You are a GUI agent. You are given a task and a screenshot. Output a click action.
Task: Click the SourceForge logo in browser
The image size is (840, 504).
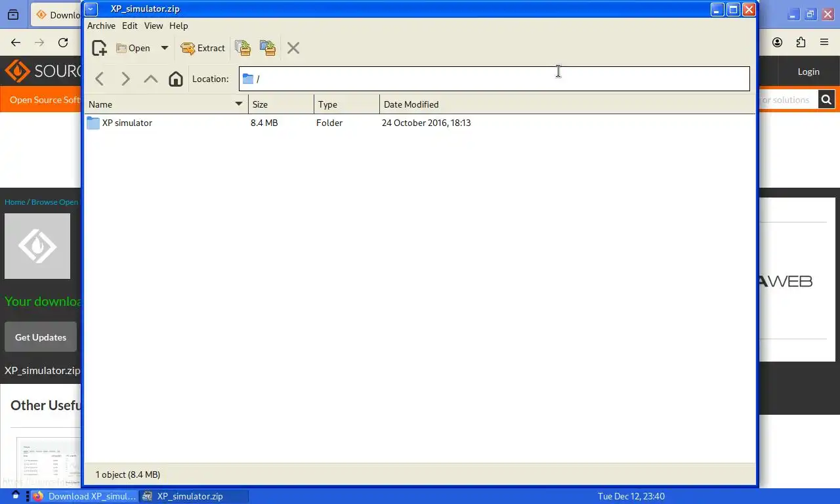[x=43, y=71]
